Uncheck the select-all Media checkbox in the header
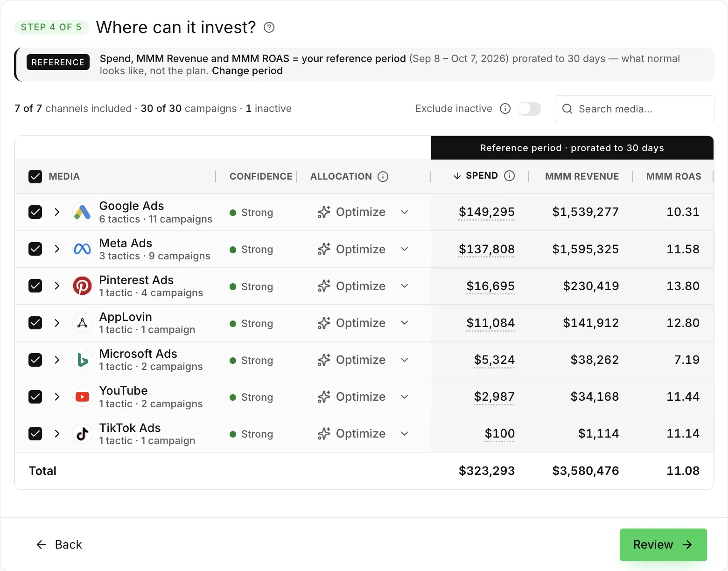The width and height of the screenshot is (728, 571). [x=35, y=176]
